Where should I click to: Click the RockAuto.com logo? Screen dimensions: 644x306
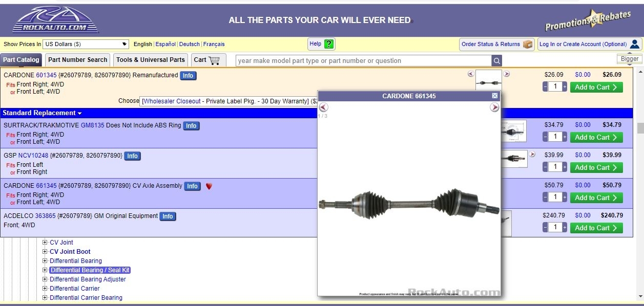(x=55, y=20)
